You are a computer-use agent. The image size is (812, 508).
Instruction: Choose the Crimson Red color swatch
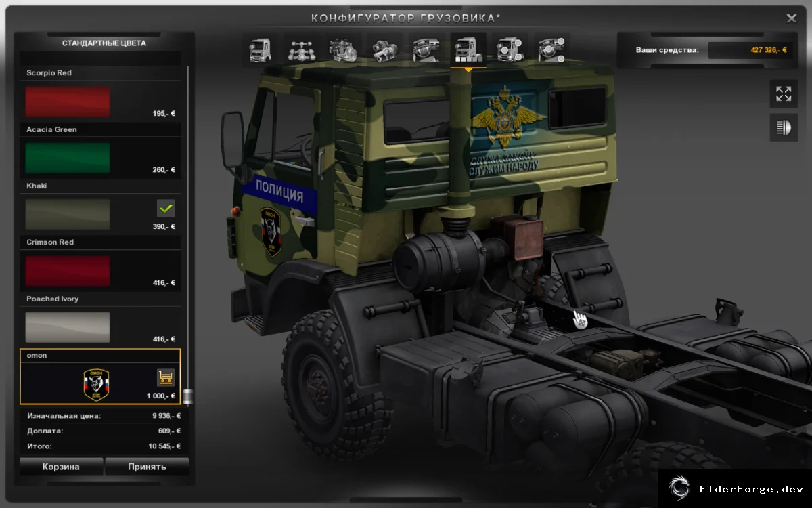[x=68, y=271]
